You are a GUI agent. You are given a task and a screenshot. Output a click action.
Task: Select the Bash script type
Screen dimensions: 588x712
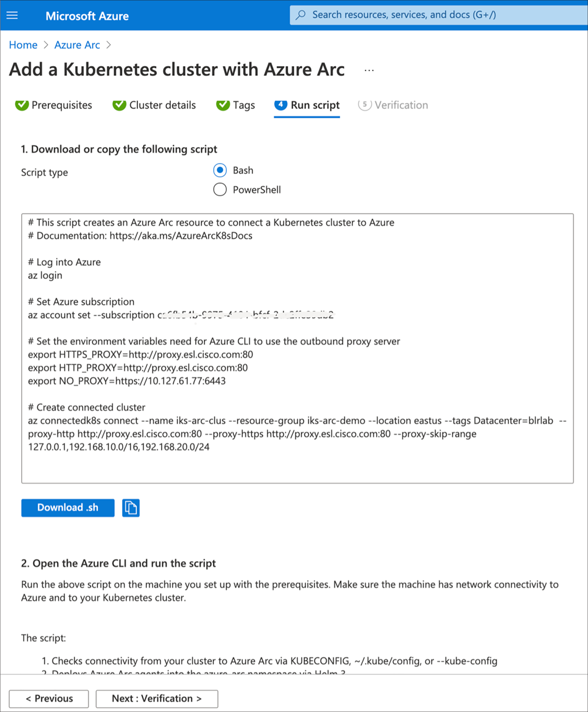[220, 170]
